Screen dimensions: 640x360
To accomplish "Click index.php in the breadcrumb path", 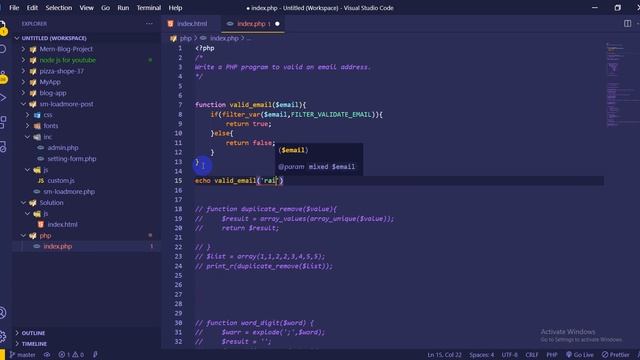I will [x=224, y=38].
